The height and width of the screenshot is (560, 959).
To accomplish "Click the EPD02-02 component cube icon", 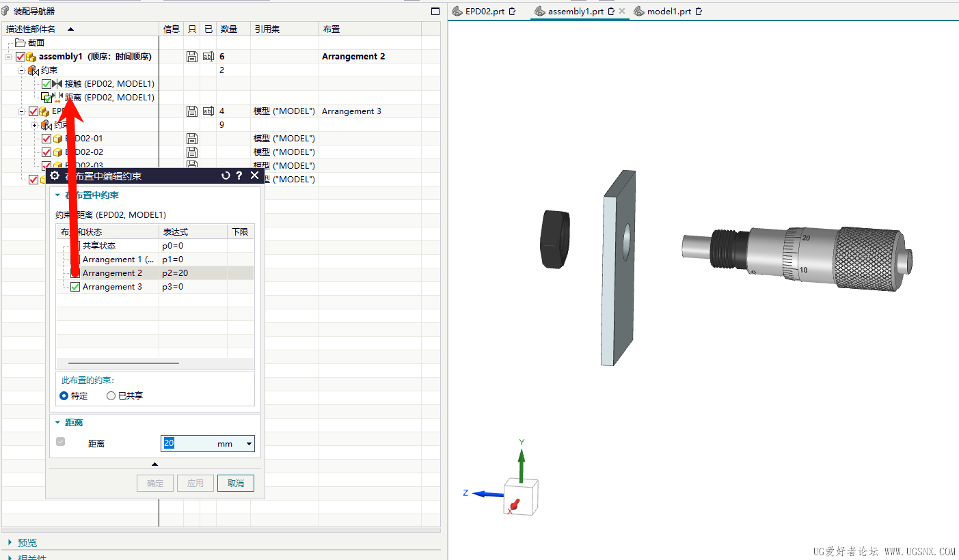I will coord(57,152).
